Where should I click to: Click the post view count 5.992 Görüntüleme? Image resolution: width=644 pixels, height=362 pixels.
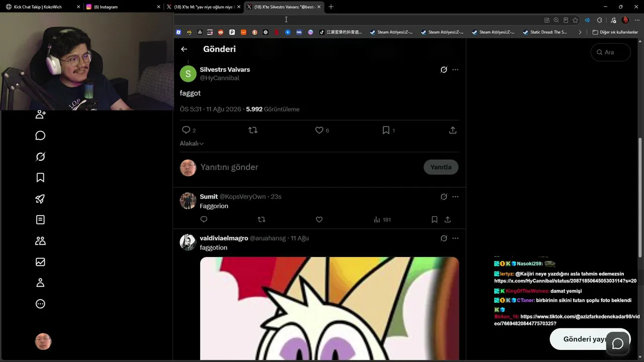tap(273, 109)
